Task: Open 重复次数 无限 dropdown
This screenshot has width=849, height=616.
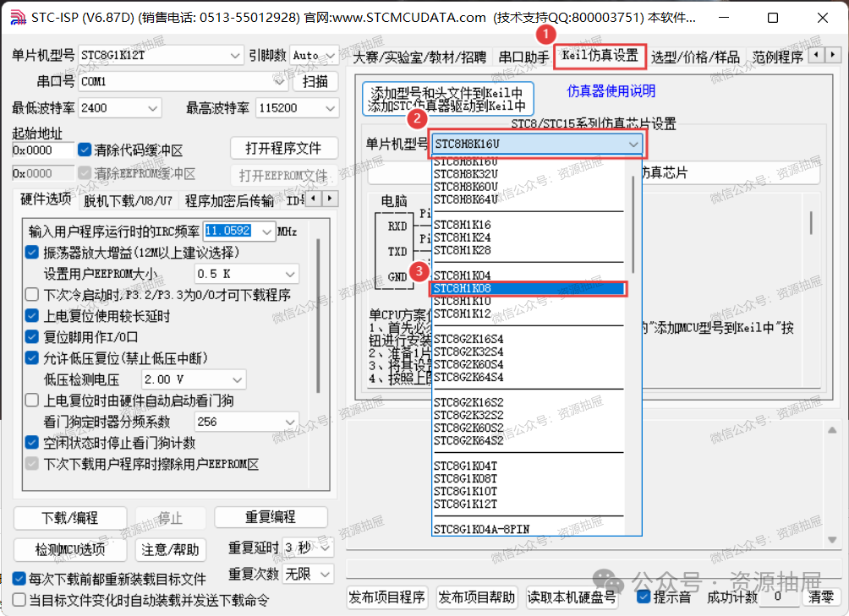Action: pyautogui.click(x=308, y=574)
